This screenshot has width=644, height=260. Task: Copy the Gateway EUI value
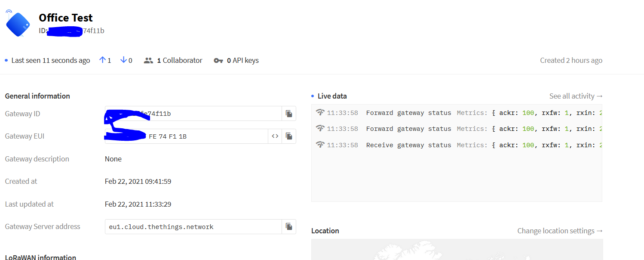point(289,136)
